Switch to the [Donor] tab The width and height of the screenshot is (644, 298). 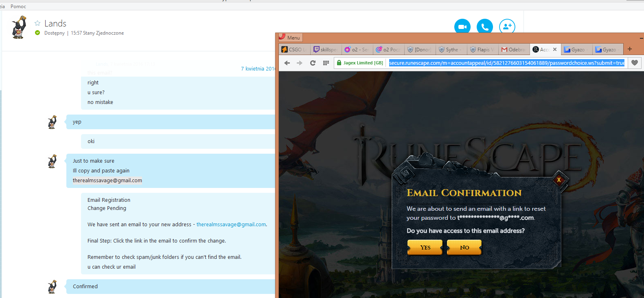tap(420, 49)
